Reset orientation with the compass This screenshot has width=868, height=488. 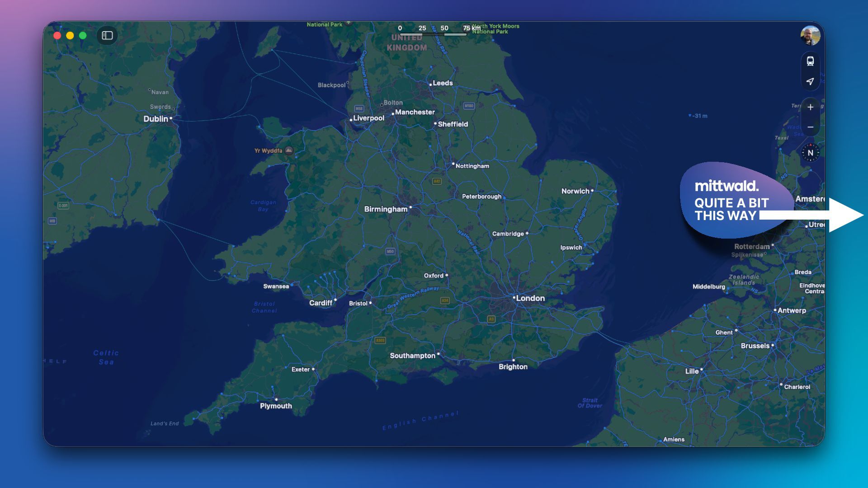coord(810,153)
